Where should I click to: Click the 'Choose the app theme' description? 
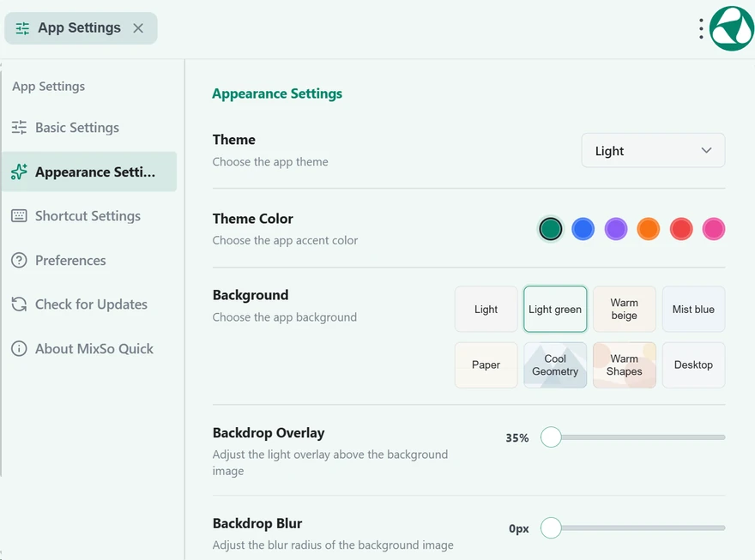(x=270, y=162)
